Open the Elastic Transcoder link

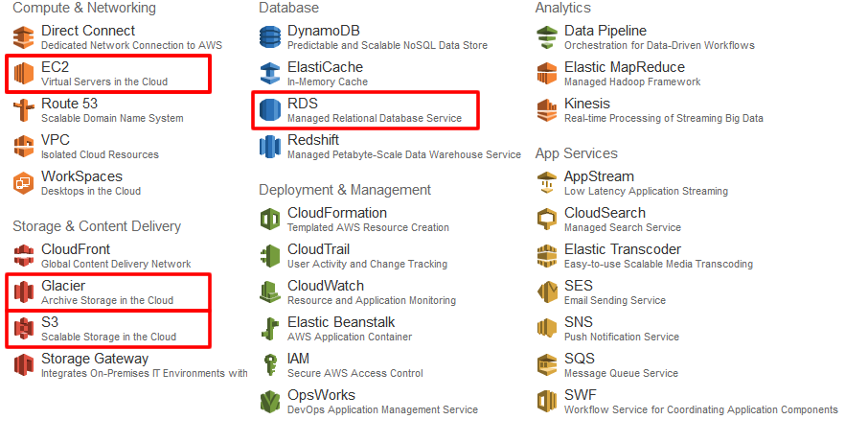[x=623, y=249]
